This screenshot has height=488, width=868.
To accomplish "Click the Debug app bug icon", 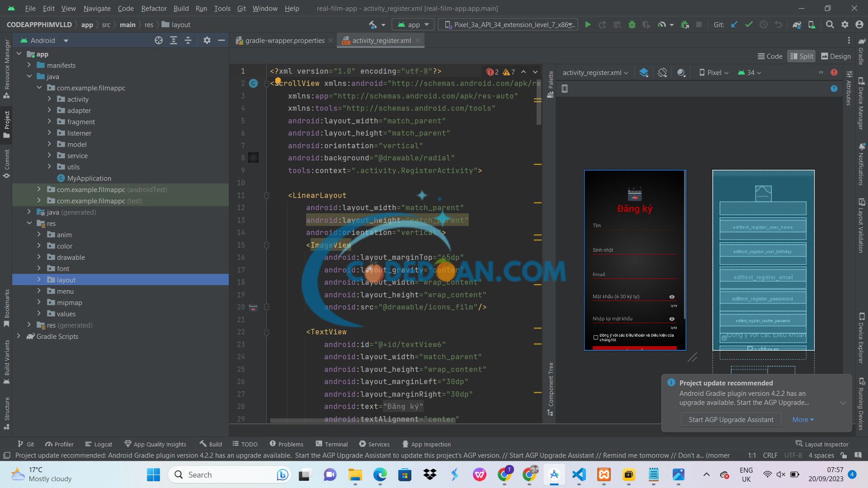I will (x=632, y=25).
